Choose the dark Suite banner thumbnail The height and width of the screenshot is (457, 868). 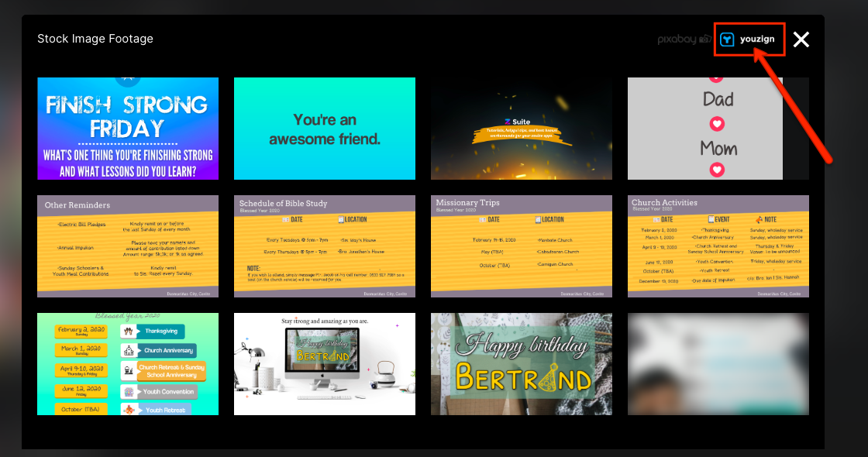pos(522,129)
